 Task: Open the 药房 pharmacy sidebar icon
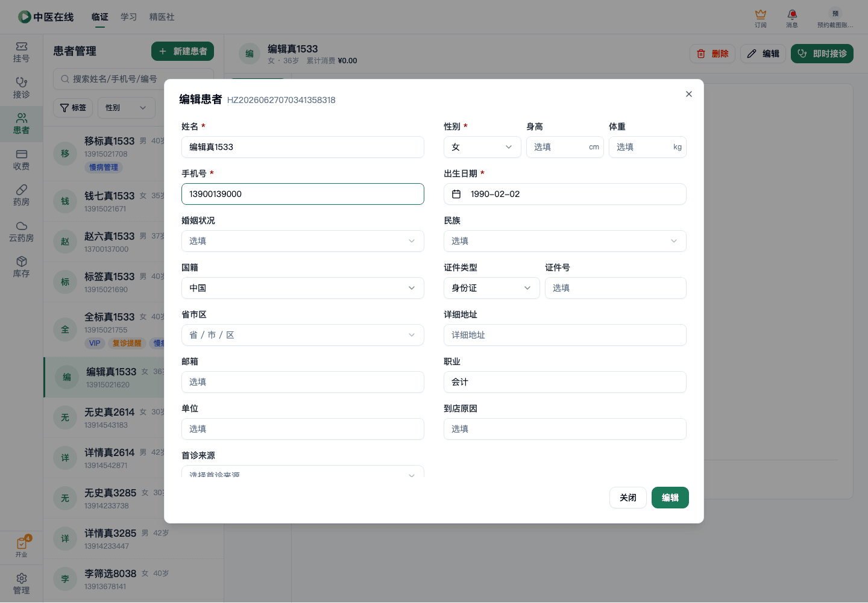(x=21, y=196)
